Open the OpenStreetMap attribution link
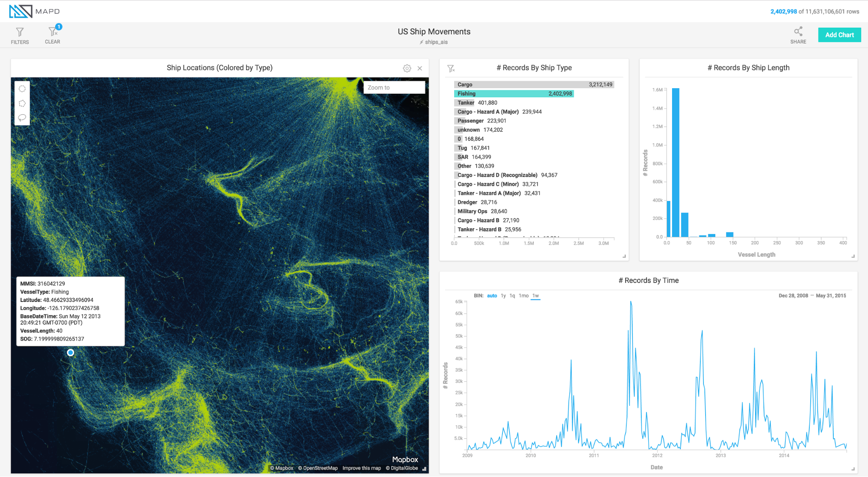 point(318,468)
